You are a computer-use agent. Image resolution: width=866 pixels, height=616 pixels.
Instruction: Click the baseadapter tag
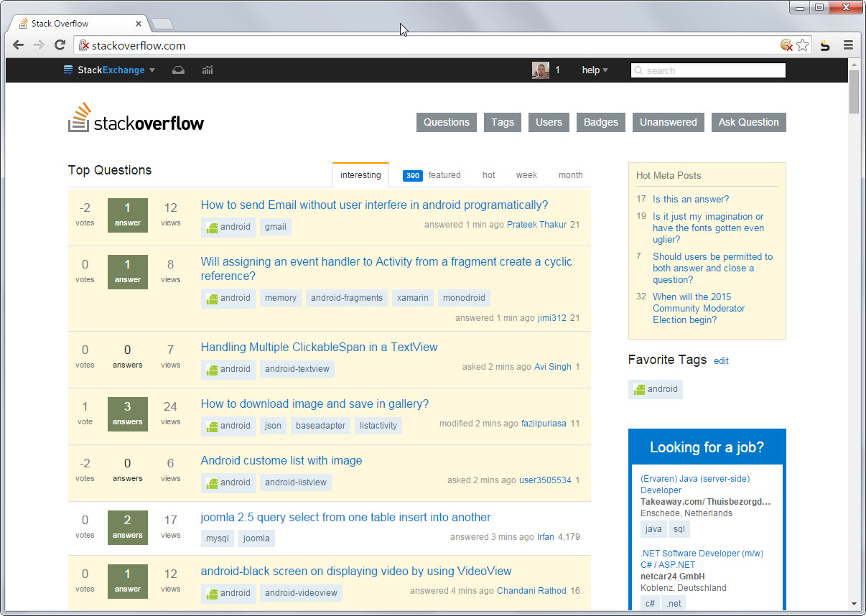click(x=320, y=426)
